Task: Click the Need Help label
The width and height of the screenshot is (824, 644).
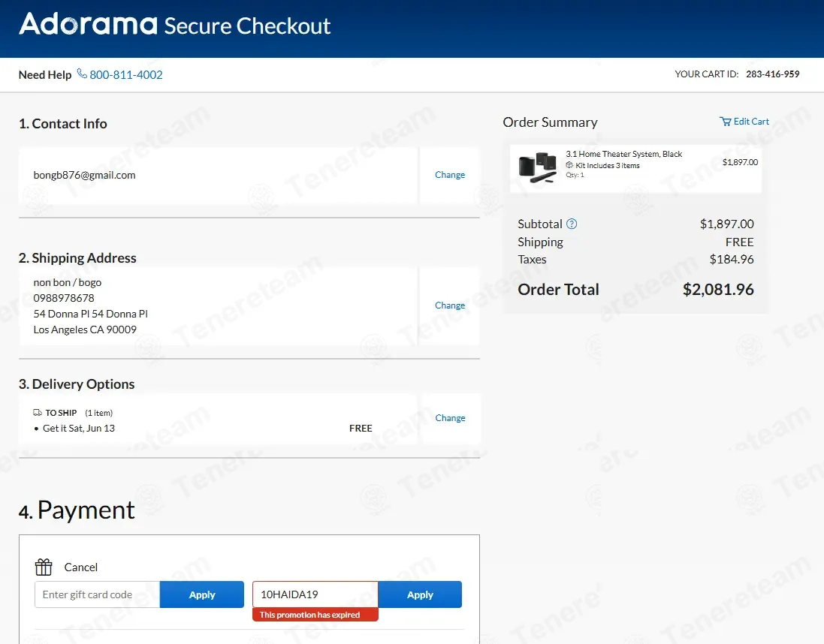Action: pos(45,74)
